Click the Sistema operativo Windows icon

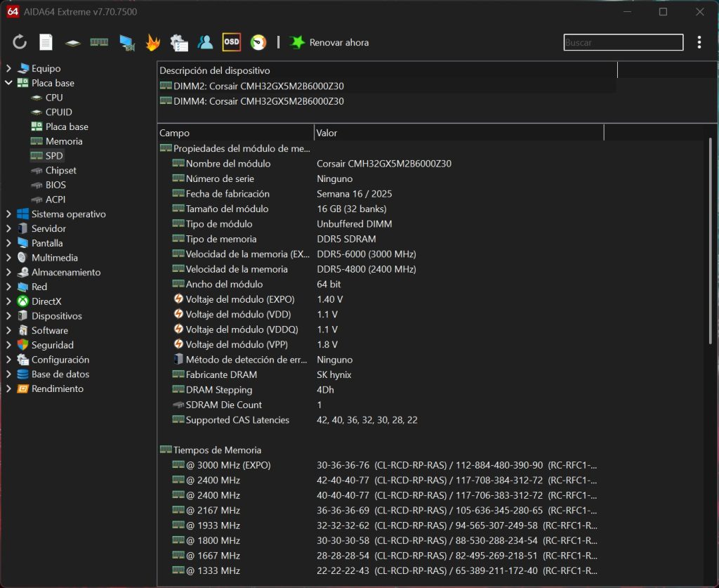click(23, 214)
